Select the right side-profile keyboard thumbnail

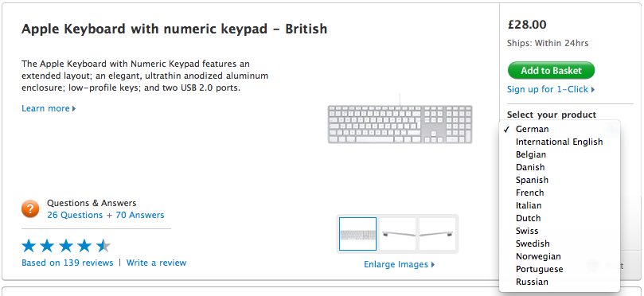tap(437, 234)
